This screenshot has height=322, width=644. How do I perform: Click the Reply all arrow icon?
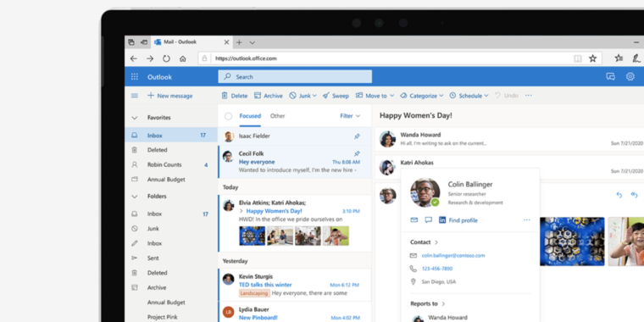(x=634, y=195)
